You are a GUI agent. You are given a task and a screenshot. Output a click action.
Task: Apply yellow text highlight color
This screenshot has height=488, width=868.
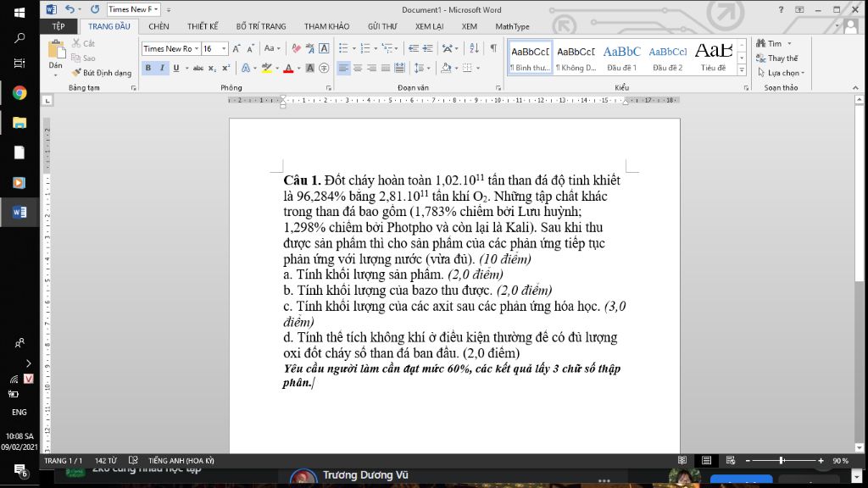pos(267,68)
